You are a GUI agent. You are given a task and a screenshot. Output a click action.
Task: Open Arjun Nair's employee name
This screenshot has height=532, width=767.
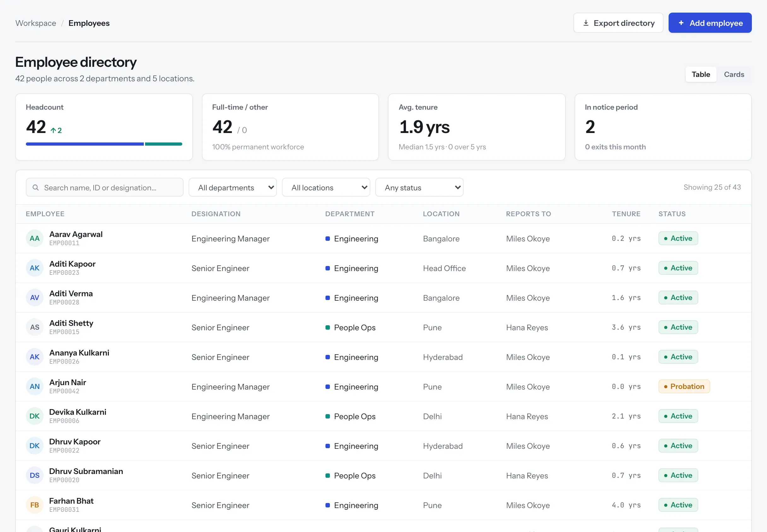click(68, 382)
